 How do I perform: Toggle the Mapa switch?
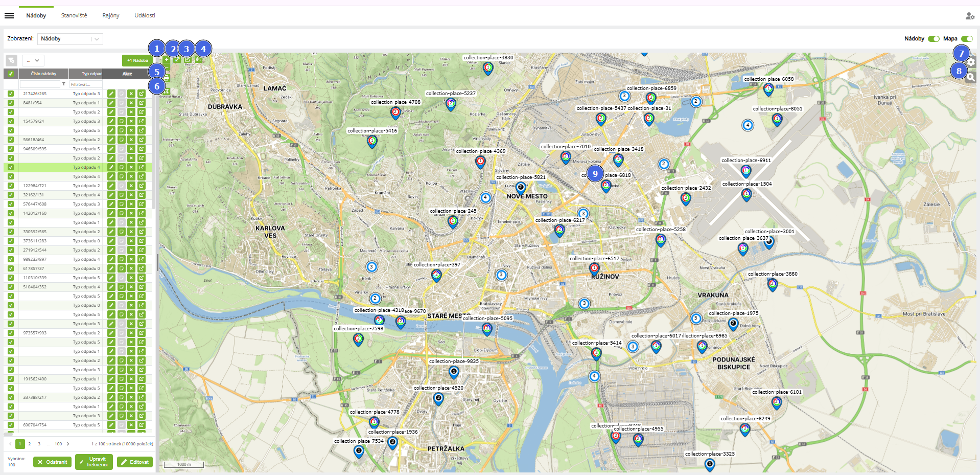click(x=967, y=39)
